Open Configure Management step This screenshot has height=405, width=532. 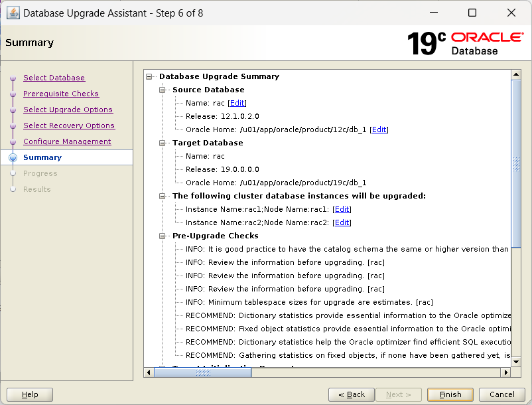pyautogui.click(x=67, y=141)
